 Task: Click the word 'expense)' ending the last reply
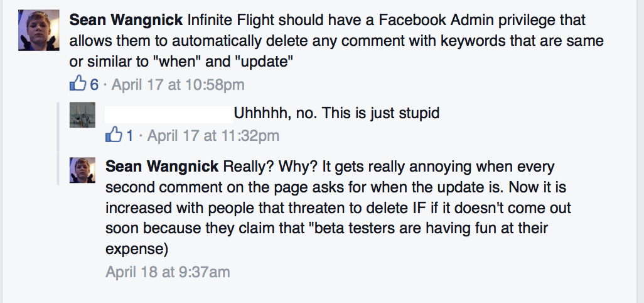click(137, 249)
